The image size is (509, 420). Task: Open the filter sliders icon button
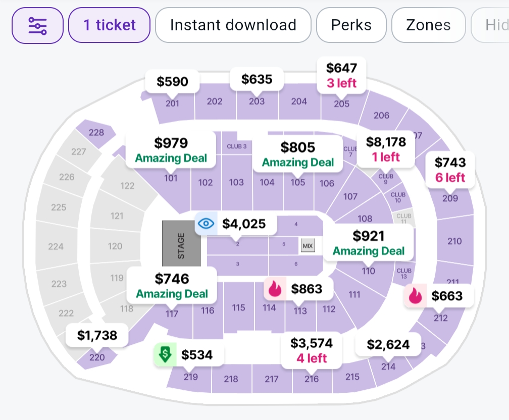pos(37,25)
